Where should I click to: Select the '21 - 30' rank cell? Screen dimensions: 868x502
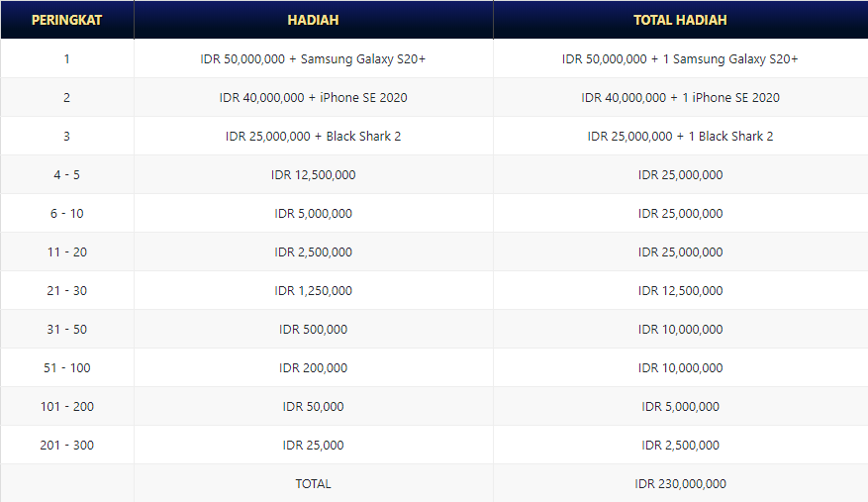[67, 290]
